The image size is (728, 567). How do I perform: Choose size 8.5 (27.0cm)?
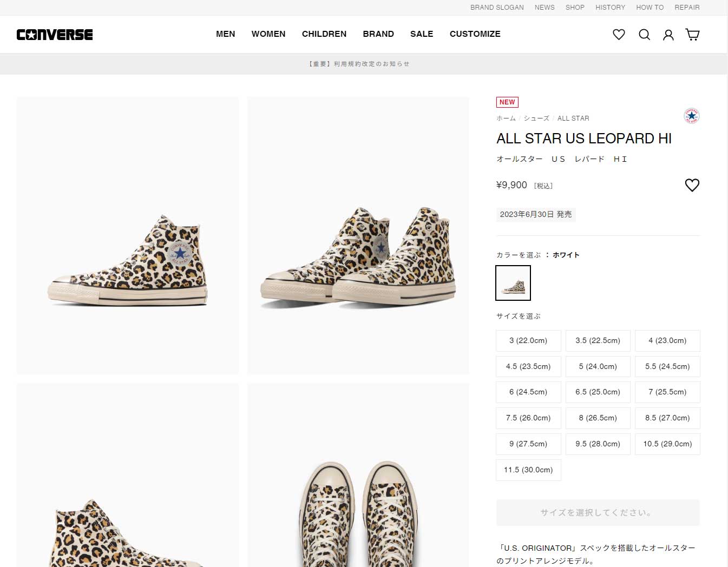(x=667, y=418)
